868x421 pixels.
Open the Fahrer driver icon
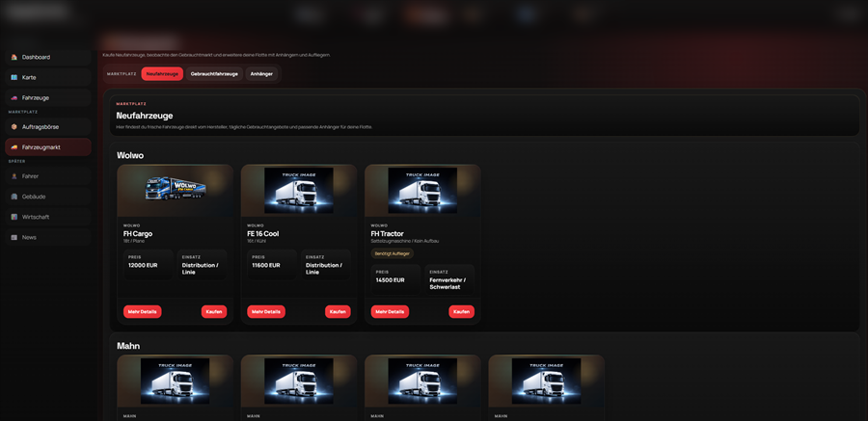(14, 176)
